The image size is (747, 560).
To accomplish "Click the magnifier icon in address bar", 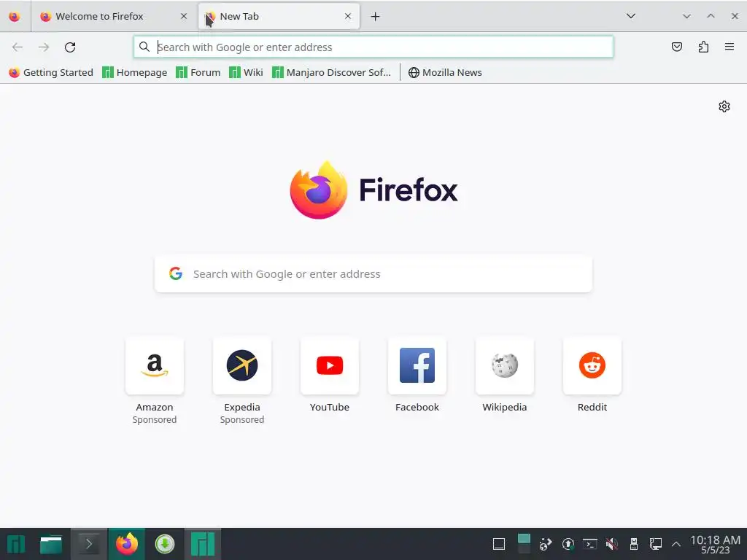I will (x=144, y=47).
